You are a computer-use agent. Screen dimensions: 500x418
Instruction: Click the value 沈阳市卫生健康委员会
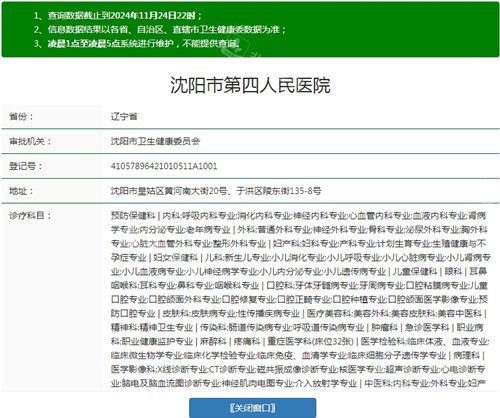coord(155,141)
